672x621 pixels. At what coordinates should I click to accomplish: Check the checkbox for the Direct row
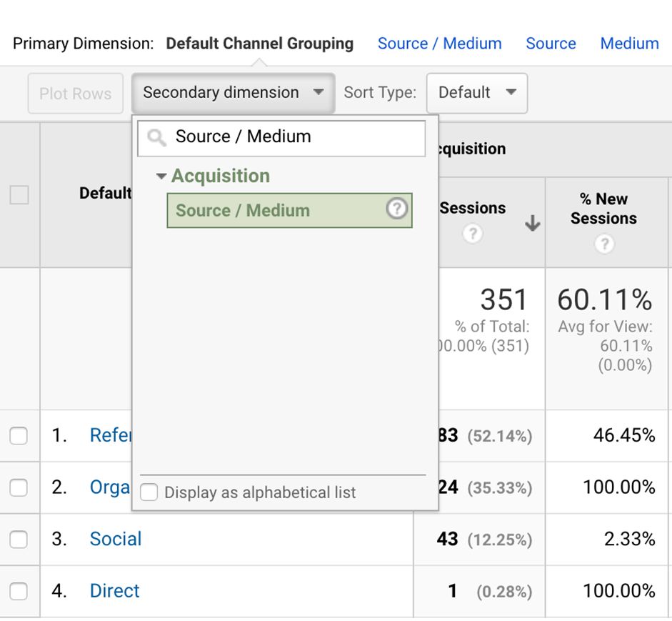point(19,591)
